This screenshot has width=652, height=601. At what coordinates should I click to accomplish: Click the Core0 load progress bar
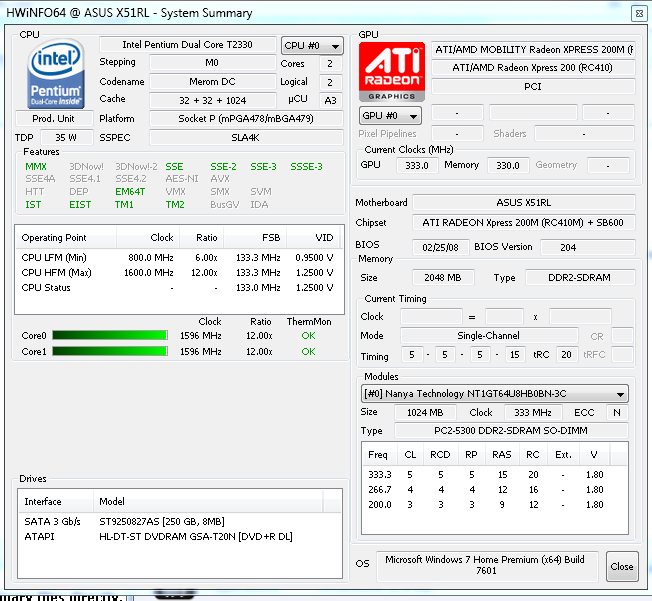(x=110, y=336)
